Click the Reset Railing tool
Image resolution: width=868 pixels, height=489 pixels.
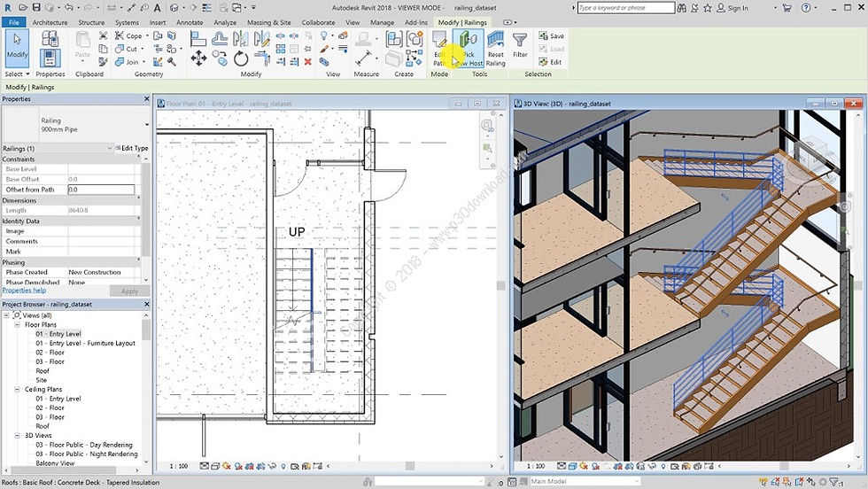(x=495, y=48)
